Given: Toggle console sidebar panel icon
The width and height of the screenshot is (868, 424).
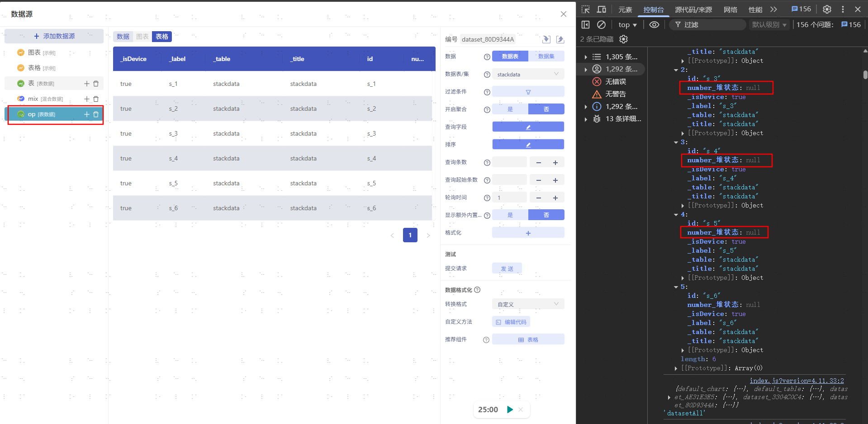Looking at the screenshot, I should click(x=585, y=25).
